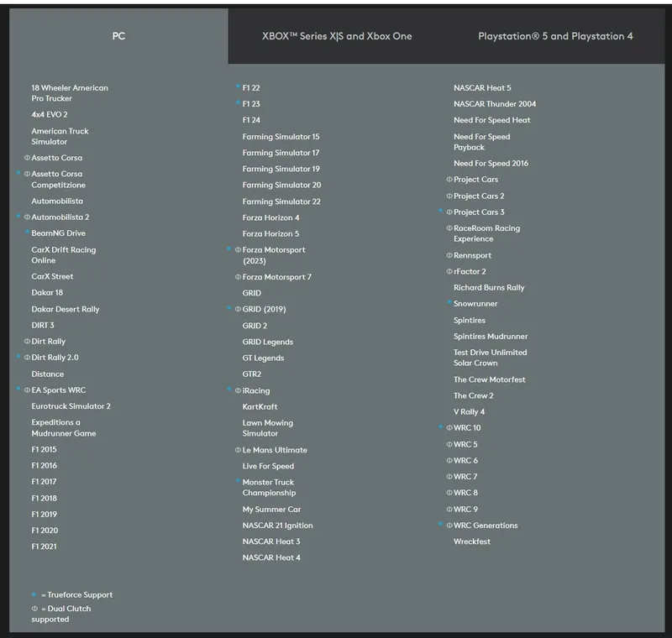The height and width of the screenshot is (638, 672).
Task: Open the XBOX Series X|S and Xbox One tab
Action: click(x=337, y=36)
